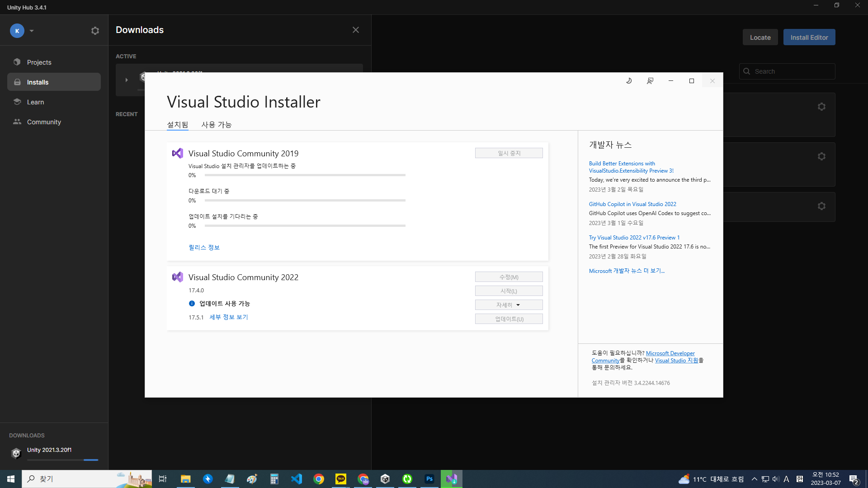Click the weather widget on taskbar
The height and width of the screenshot is (488, 868).
(x=711, y=479)
